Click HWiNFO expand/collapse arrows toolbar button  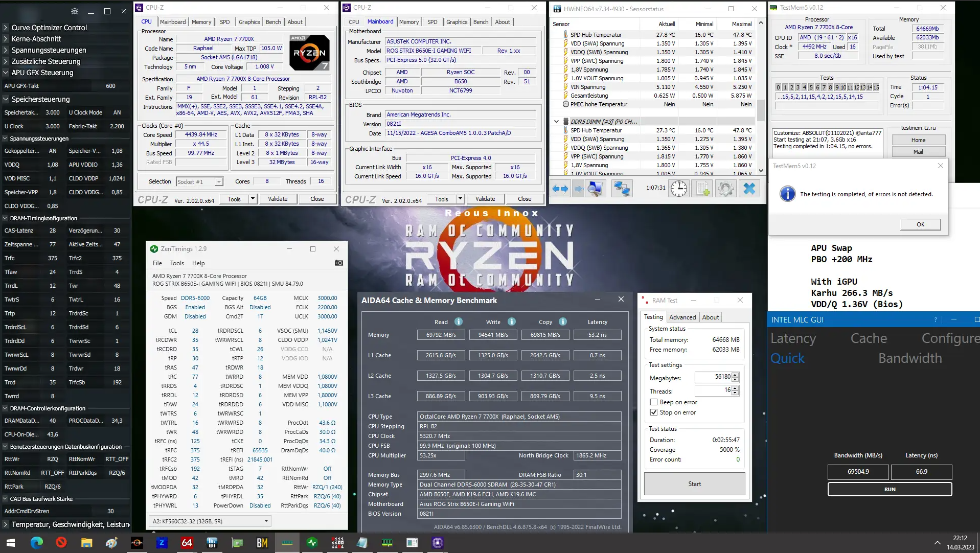point(560,189)
